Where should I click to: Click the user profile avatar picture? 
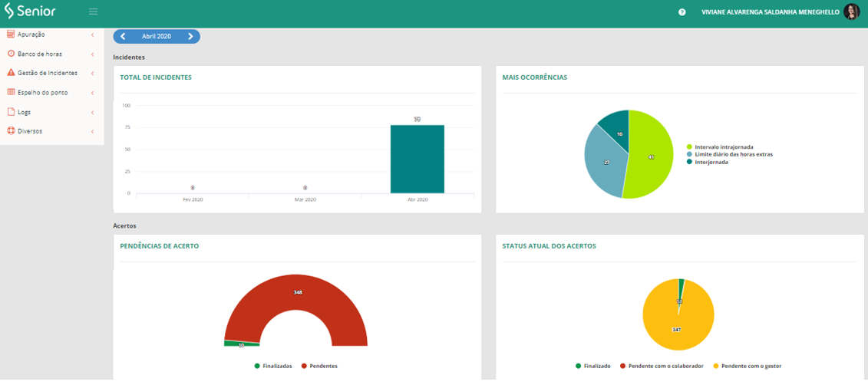click(851, 12)
